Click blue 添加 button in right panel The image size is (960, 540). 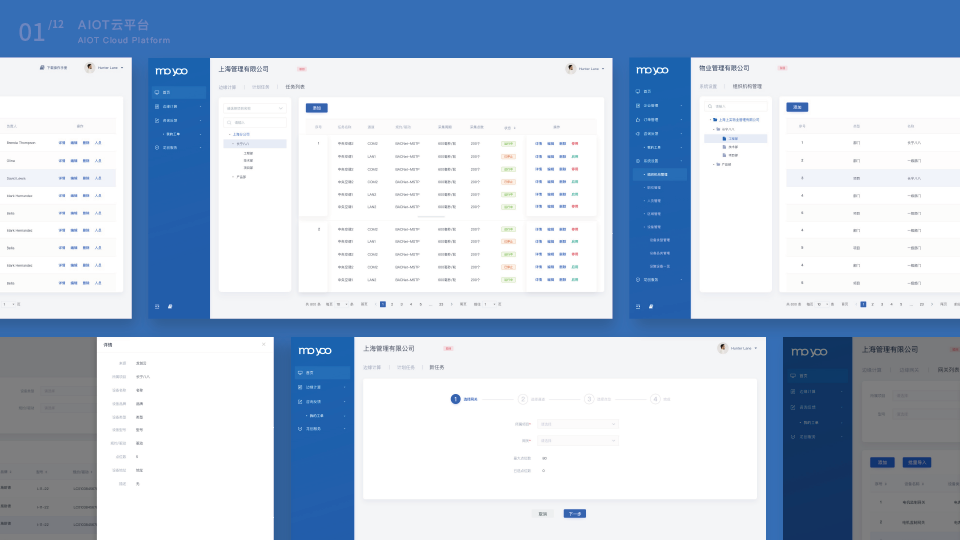[797, 106]
